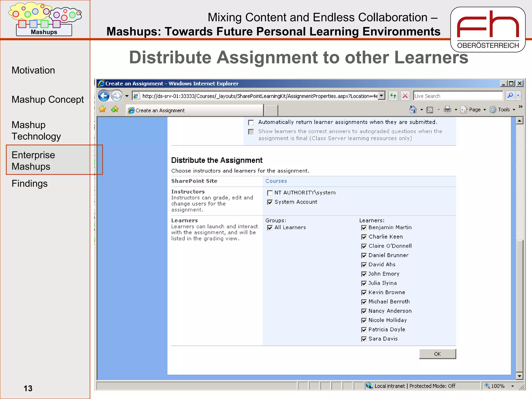Image resolution: width=532 pixels, height=399 pixels.
Task: Uncheck Julia Ilyina learner checkbox
Action: pos(364,283)
